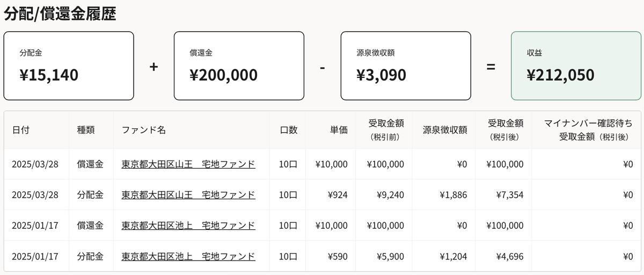Click the ¥1,886 withholding amount cell

click(x=453, y=194)
